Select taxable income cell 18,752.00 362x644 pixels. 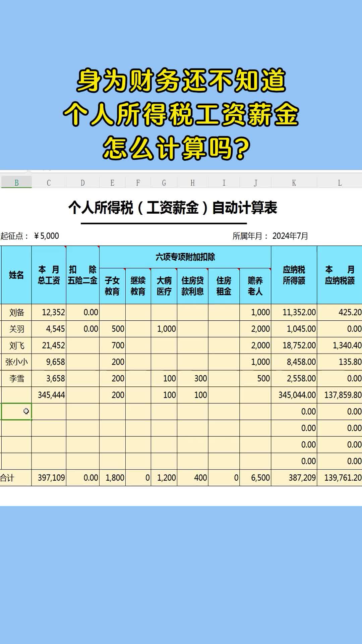294,345
